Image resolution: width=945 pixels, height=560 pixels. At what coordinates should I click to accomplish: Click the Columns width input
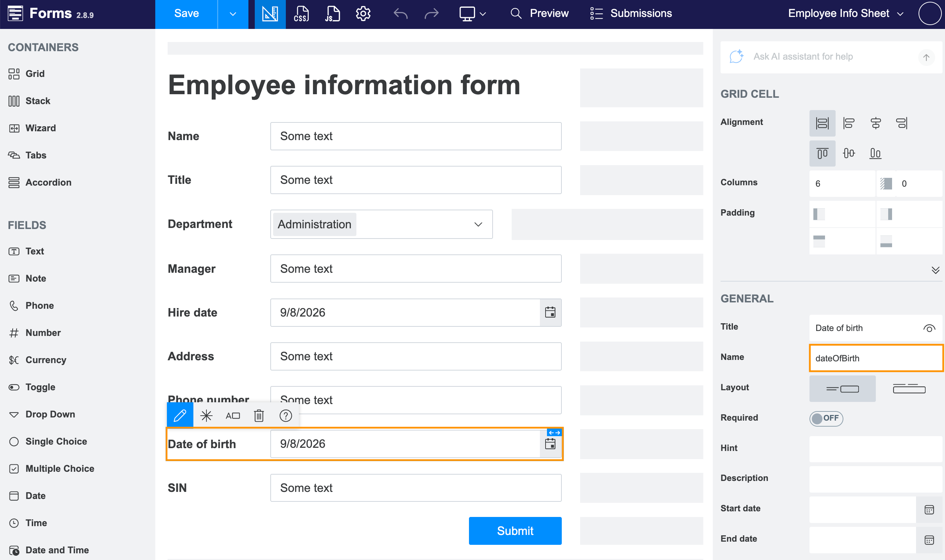click(842, 184)
